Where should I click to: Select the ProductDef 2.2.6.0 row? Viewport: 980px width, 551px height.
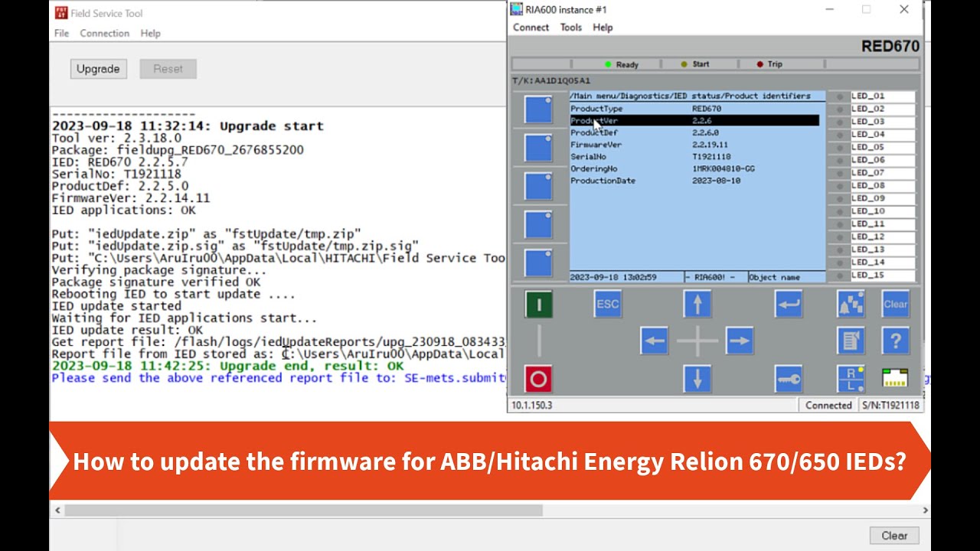[x=694, y=132]
